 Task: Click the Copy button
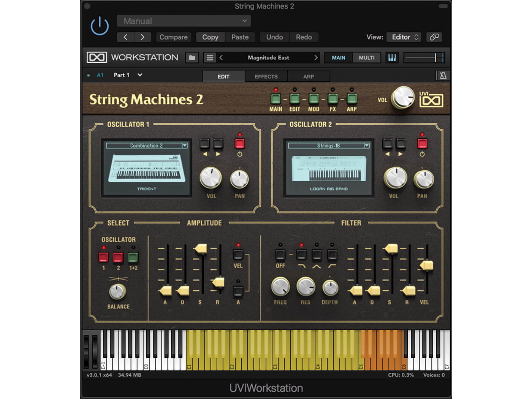point(210,37)
